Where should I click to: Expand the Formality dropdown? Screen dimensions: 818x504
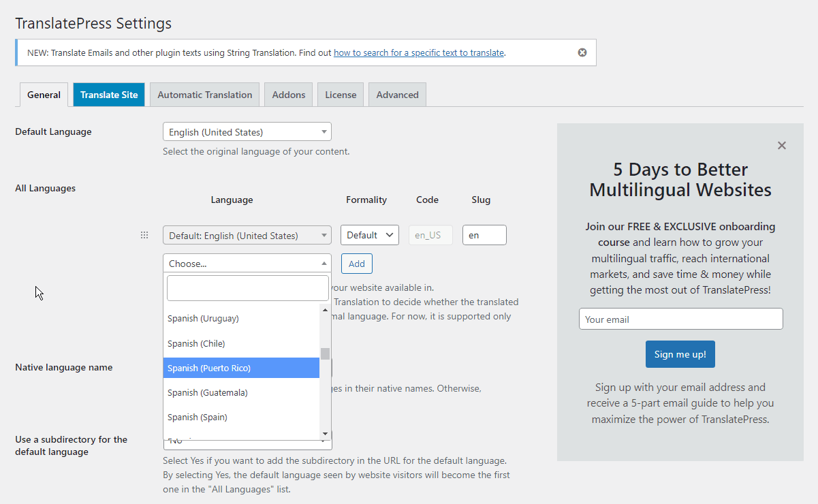pos(369,235)
